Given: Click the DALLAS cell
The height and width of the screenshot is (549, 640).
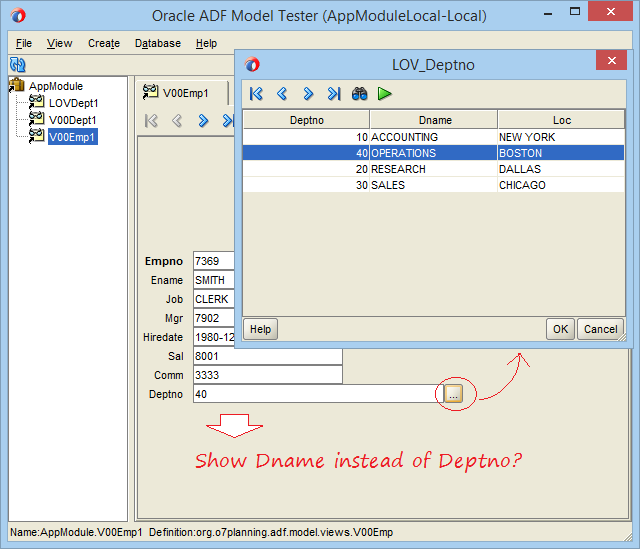Looking at the screenshot, I should coord(561,169).
